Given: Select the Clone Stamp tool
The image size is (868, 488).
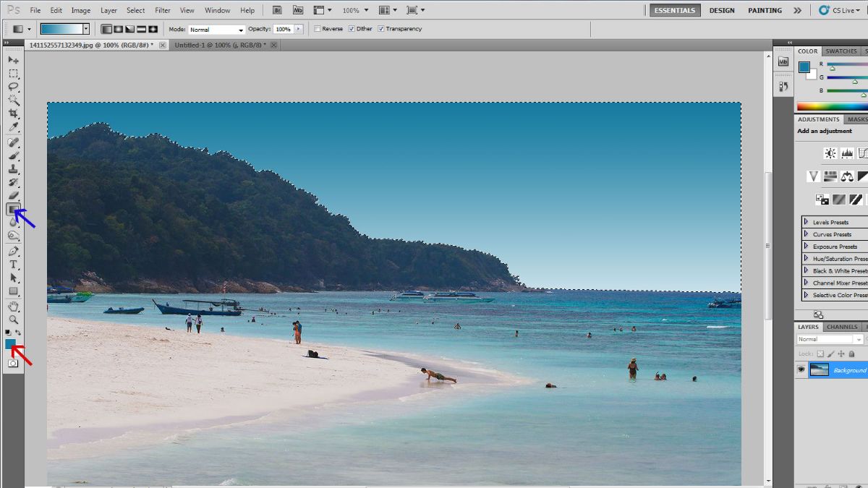Looking at the screenshot, I should pyautogui.click(x=13, y=168).
